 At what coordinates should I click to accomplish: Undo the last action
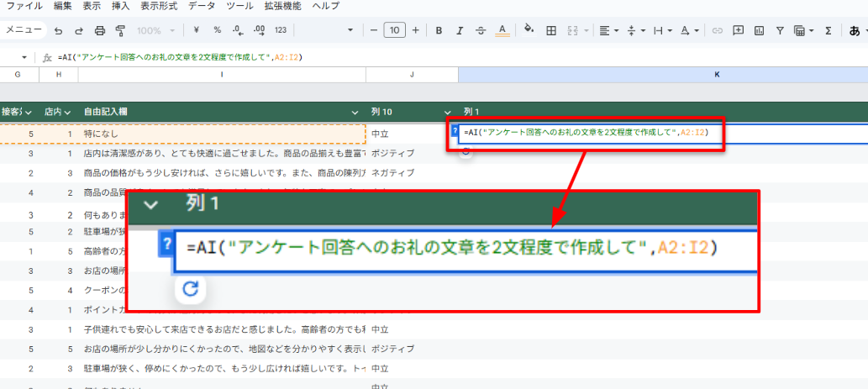pos(58,30)
